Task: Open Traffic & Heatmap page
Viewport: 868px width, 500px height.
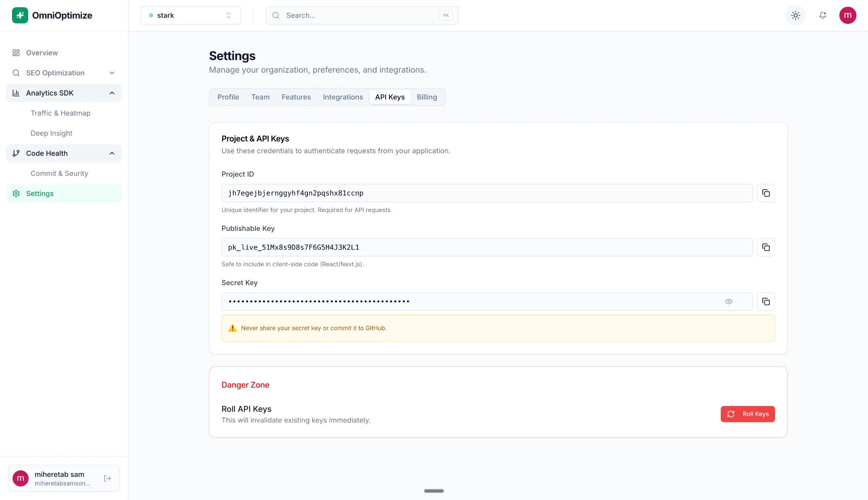Action: coord(60,113)
